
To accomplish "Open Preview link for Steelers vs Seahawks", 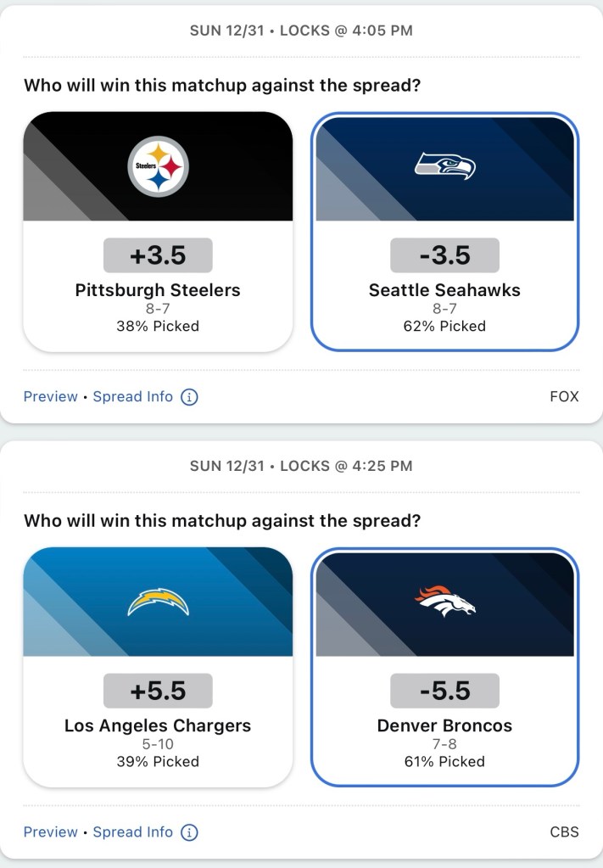I will 50,397.
